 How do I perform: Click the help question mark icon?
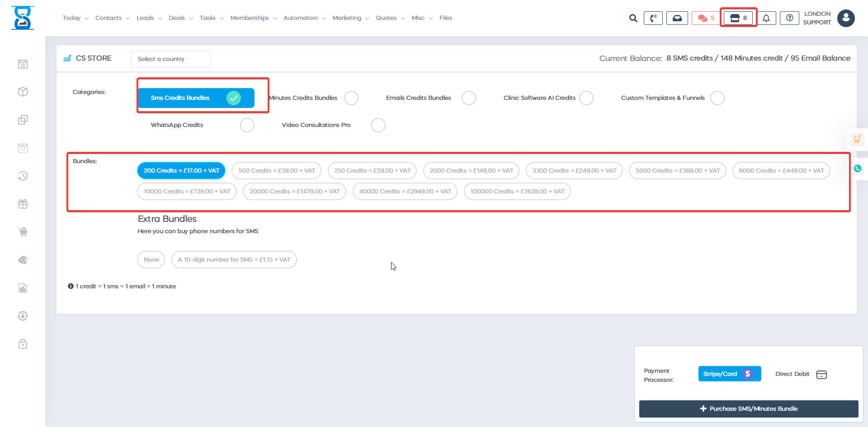pos(789,18)
